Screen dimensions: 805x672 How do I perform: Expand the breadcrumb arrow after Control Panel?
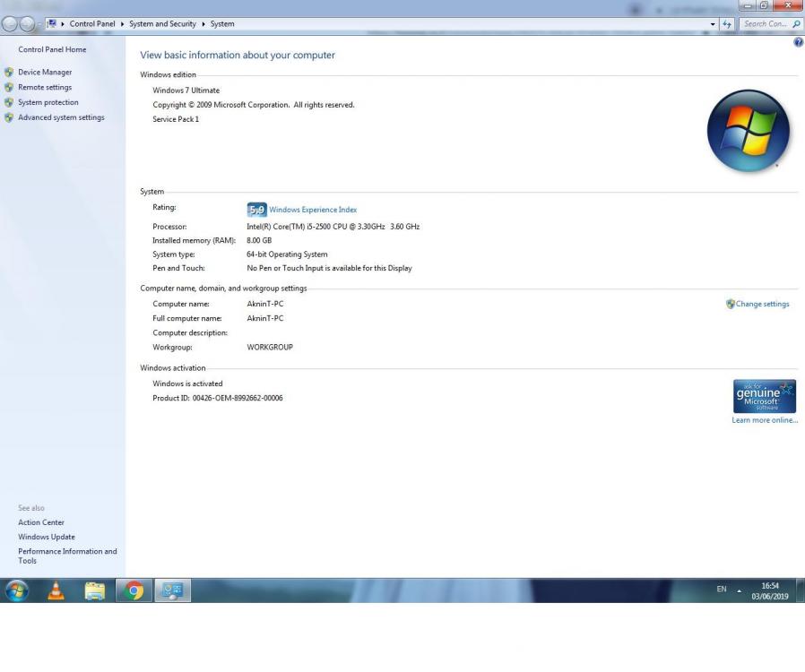point(122,24)
